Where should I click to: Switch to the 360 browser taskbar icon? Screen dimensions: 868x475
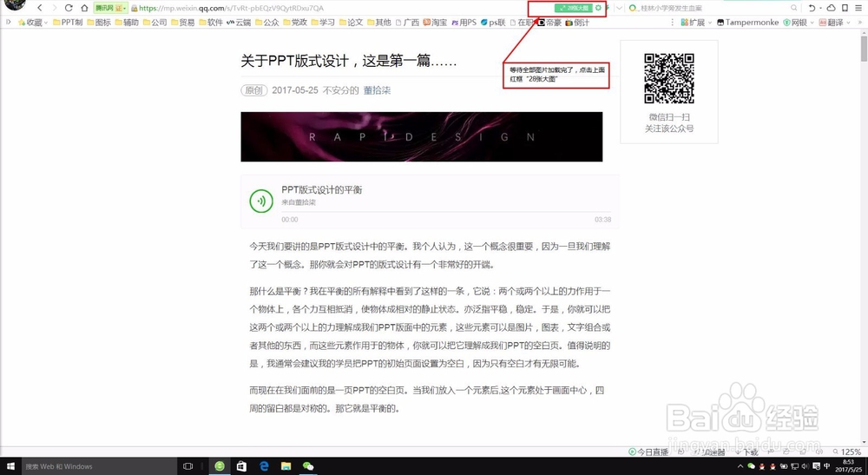point(220,466)
